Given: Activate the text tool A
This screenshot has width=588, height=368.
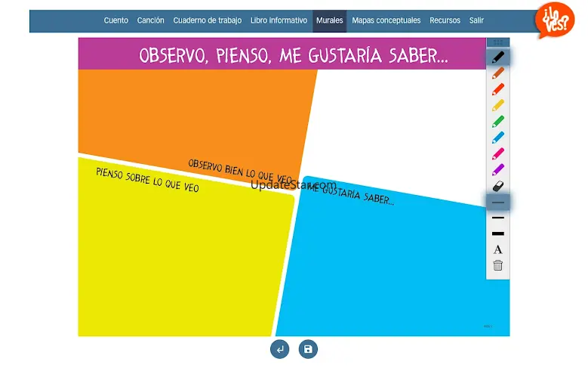Looking at the screenshot, I should [497, 249].
